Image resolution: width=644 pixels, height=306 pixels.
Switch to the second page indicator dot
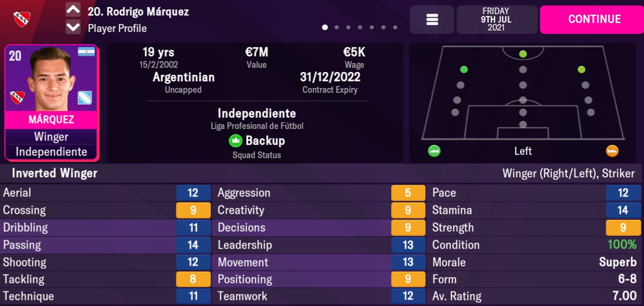tap(336, 27)
